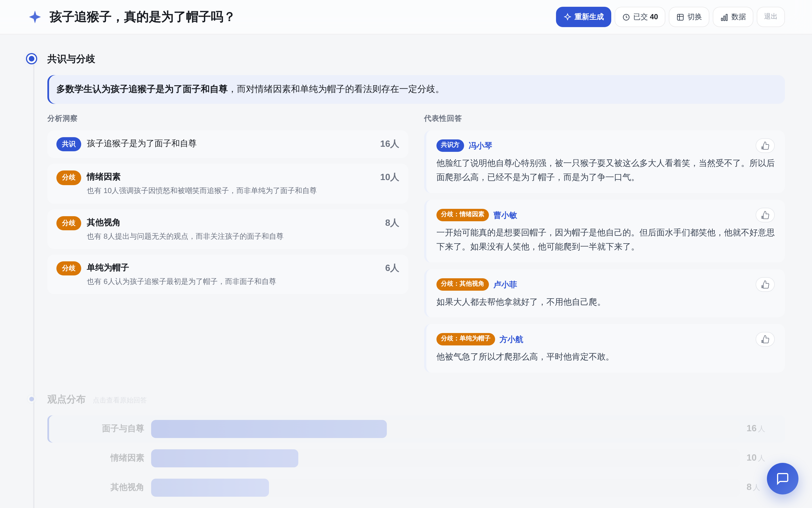Click the 切换 switch button

689,17
